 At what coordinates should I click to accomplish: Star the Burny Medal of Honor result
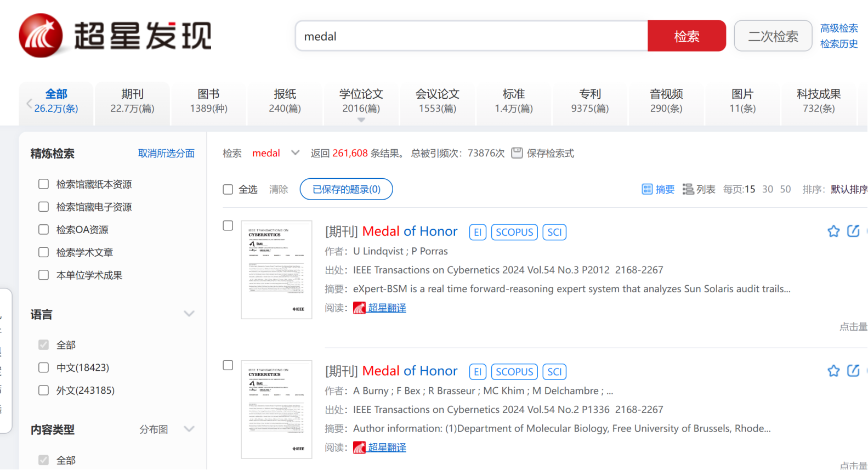833,371
